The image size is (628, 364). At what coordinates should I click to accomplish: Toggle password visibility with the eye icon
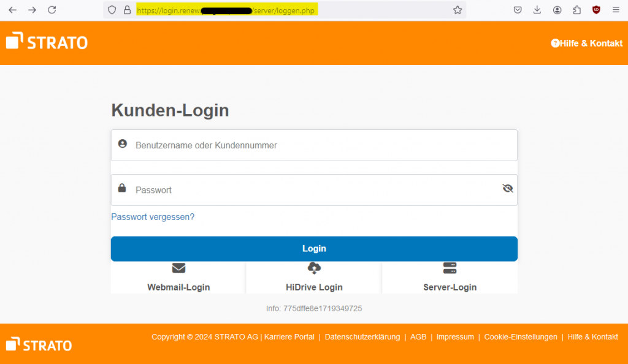(507, 188)
